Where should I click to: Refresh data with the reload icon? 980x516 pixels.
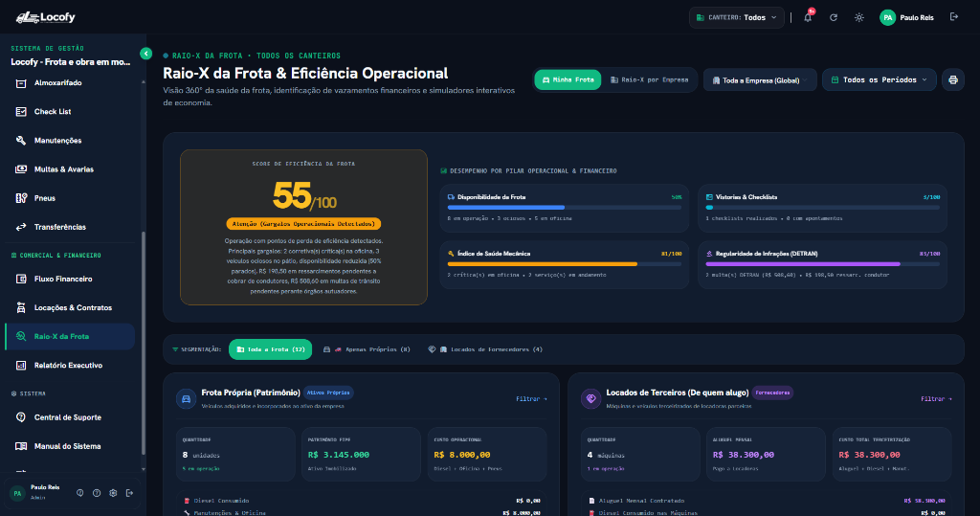834,17
